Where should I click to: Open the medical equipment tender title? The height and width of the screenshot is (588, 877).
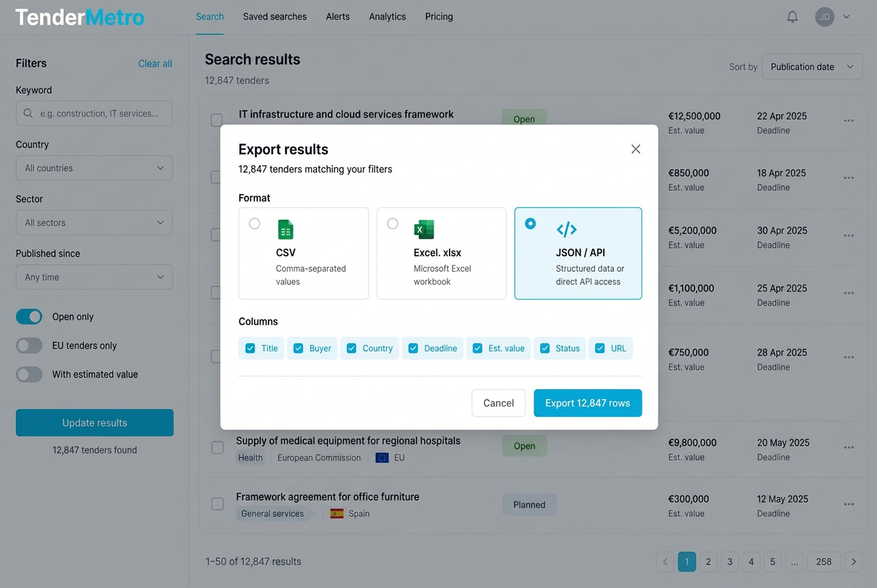(348, 440)
